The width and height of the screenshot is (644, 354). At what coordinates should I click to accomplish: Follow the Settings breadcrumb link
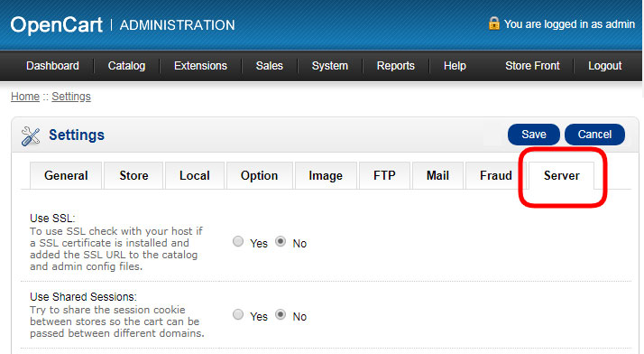coord(71,97)
